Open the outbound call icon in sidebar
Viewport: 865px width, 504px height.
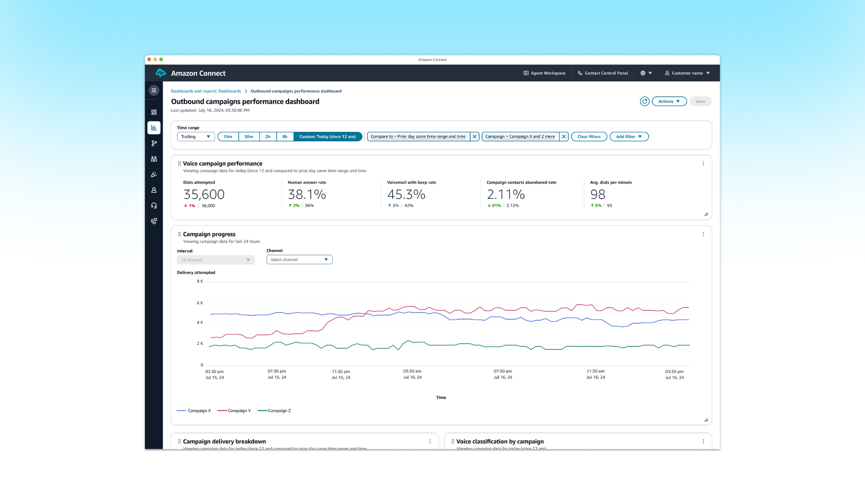point(154,221)
